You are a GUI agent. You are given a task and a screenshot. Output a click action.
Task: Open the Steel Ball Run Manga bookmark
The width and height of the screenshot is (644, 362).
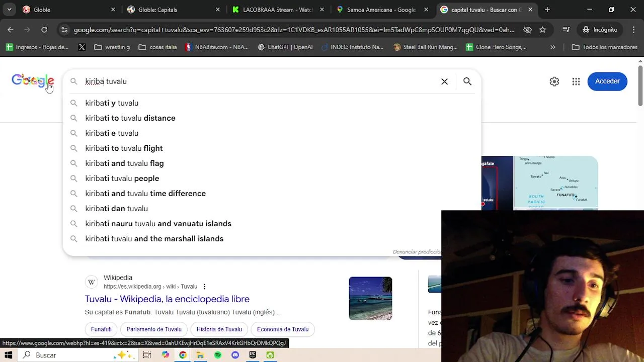[x=426, y=47]
